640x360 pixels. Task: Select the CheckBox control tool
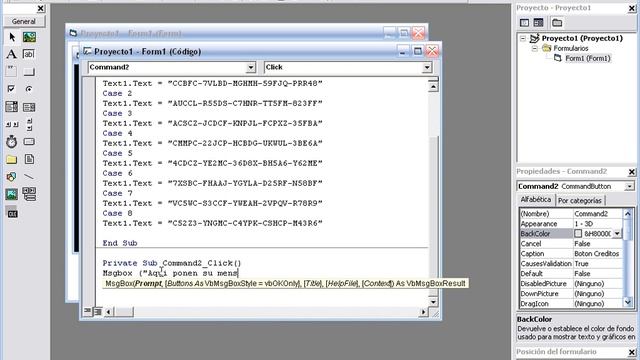pos(12,89)
